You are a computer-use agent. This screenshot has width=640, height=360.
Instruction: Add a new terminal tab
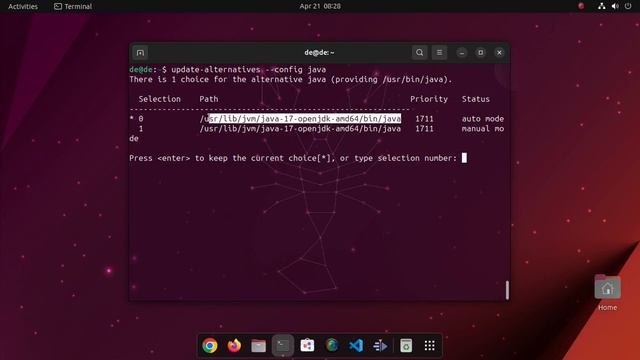[x=140, y=53]
